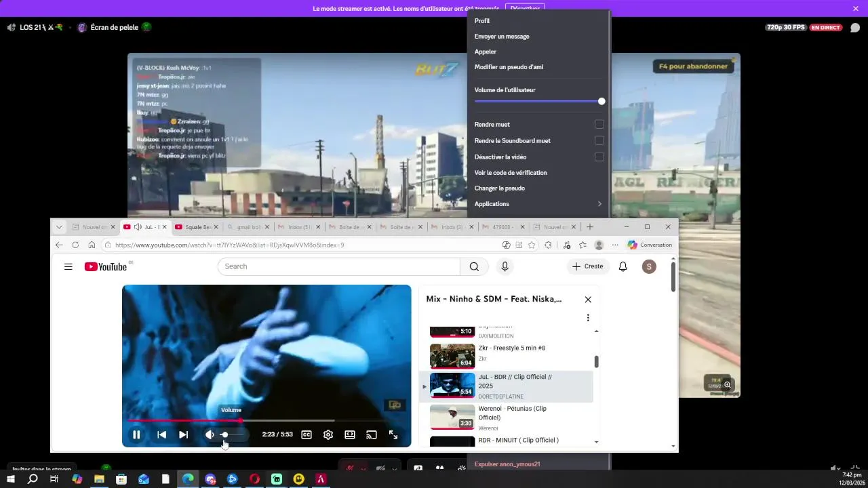Open Discord chat bubble icon top right
The image size is (868, 488).
click(x=855, y=28)
